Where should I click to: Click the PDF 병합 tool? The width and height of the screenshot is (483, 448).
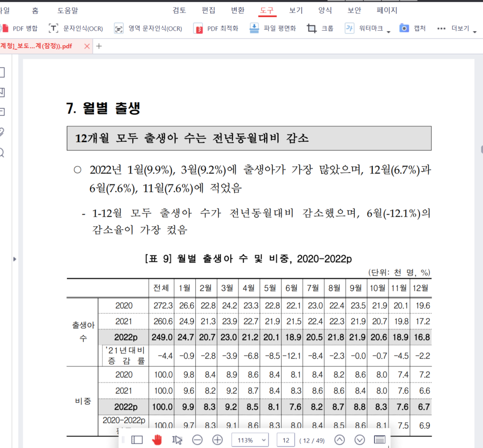pos(19,28)
